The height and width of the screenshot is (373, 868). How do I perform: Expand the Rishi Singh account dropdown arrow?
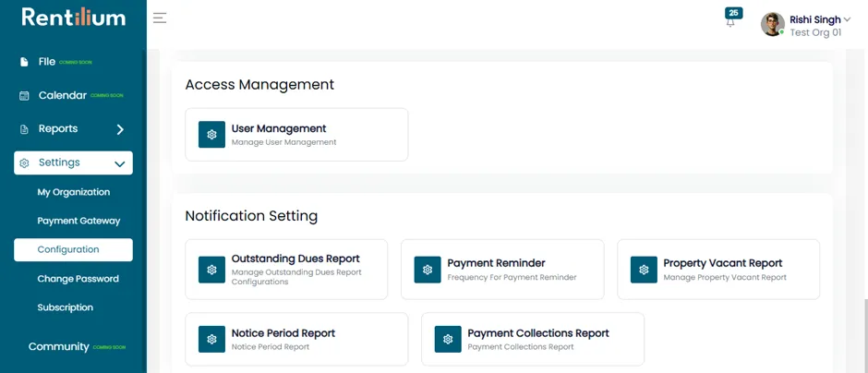coord(847,19)
